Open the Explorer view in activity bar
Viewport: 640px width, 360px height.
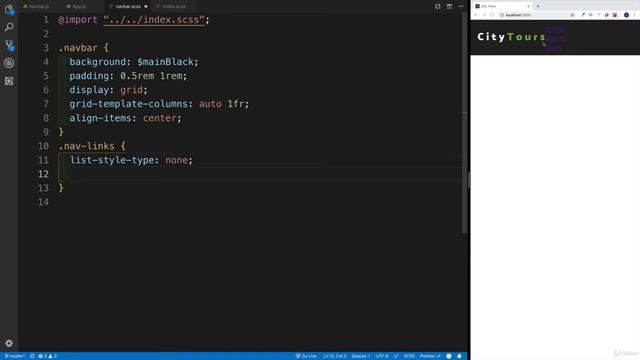point(9,9)
